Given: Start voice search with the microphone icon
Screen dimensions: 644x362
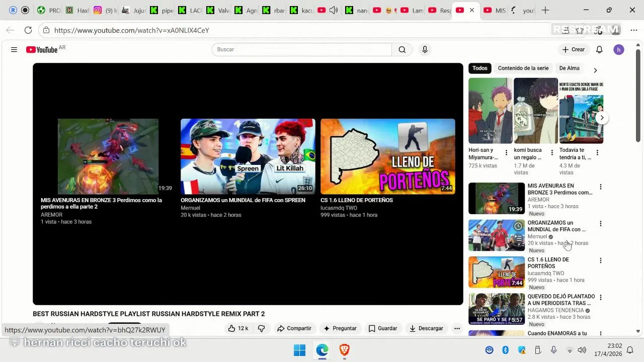Looking at the screenshot, I should coord(425,49).
